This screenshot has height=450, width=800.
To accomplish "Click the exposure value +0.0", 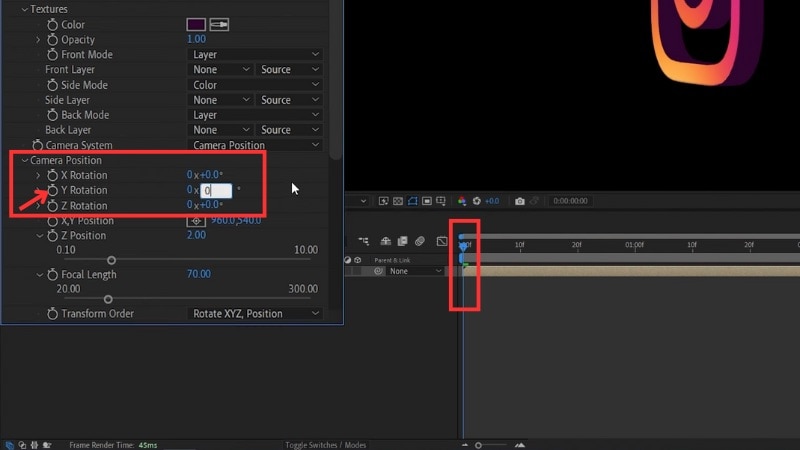I will pos(492,201).
